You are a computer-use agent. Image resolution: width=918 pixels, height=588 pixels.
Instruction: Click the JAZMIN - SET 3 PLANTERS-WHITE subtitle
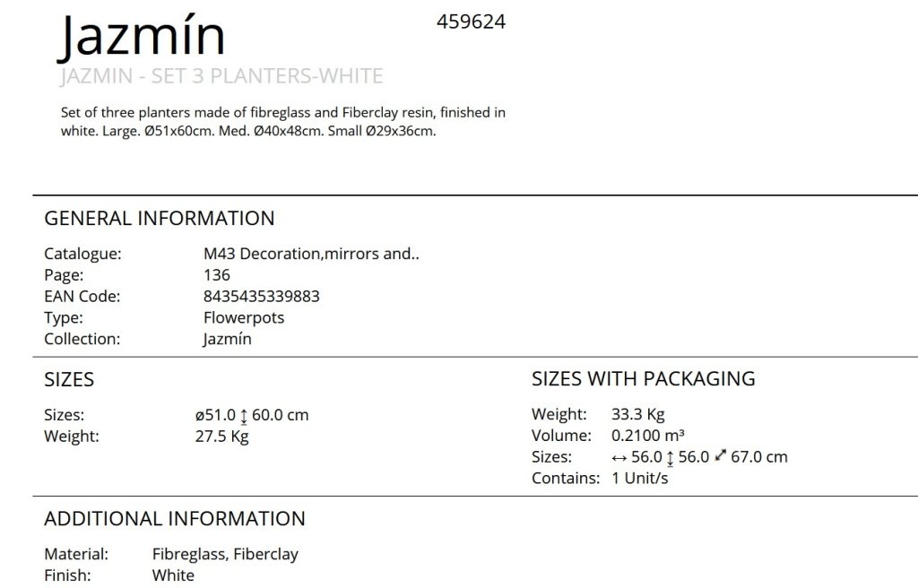pyautogui.click(x=221, y=76)
